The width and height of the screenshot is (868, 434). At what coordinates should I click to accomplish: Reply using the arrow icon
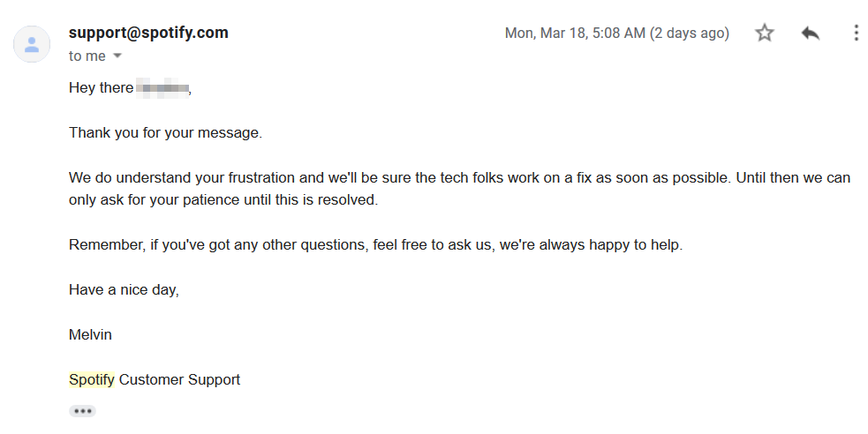810,34
